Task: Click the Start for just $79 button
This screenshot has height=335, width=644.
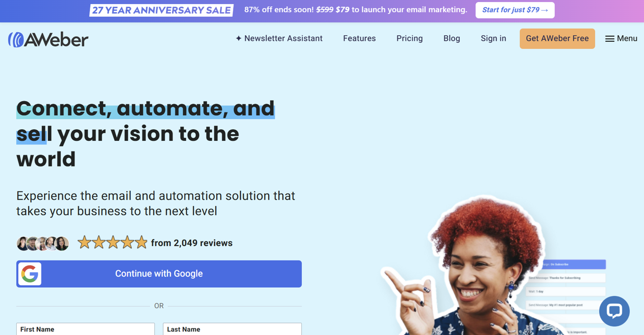Action: coord(515,10)
